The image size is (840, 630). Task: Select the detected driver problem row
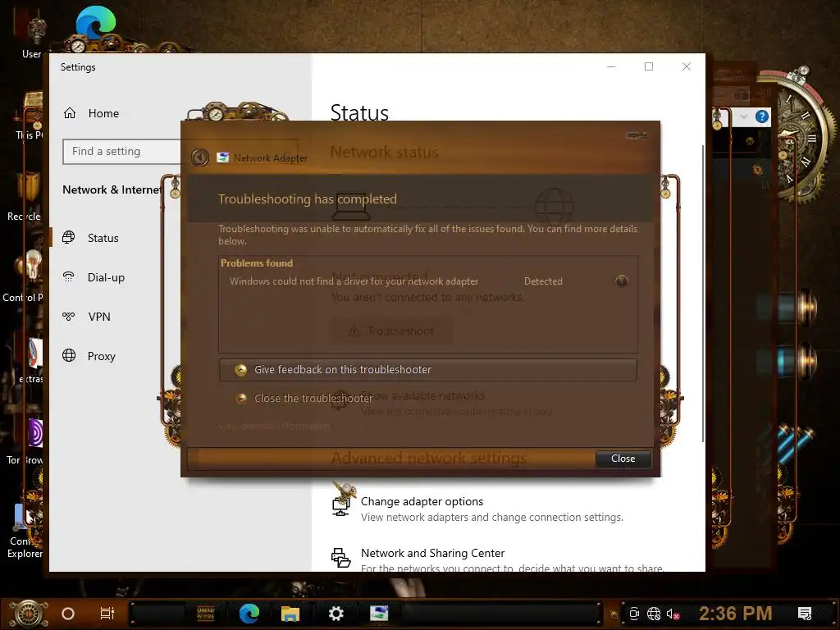click(x=428, y=281)
